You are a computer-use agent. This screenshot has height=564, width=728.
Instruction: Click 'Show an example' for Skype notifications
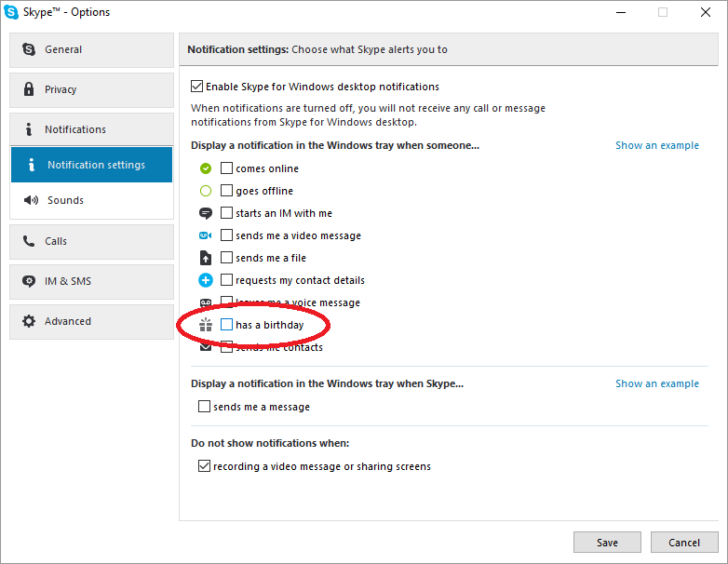pos(657,383)
